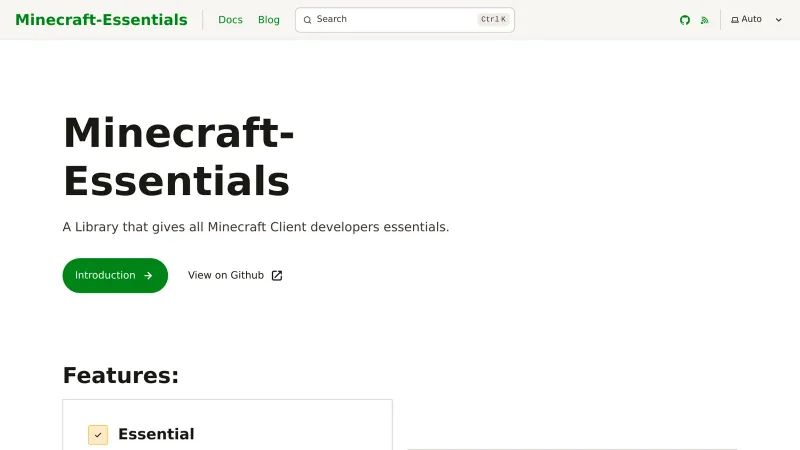Open the Auto theme selector dropdown
Image resolution: width=800 pixels, height=450 pixels.
752,20
